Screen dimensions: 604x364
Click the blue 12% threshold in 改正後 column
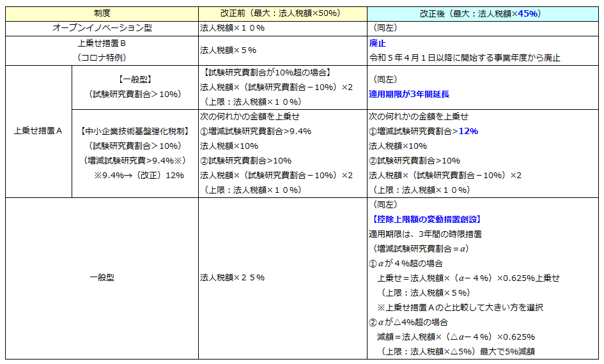[x=468, y=131]
